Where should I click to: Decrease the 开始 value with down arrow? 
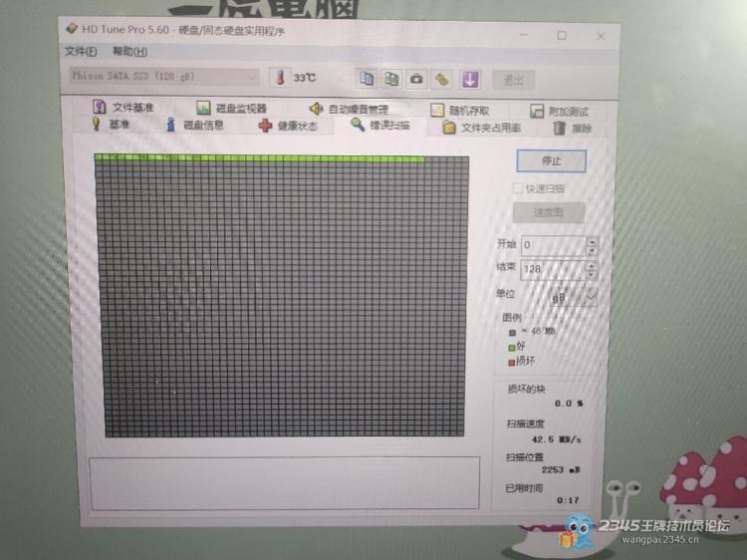(x=592, y=250)
